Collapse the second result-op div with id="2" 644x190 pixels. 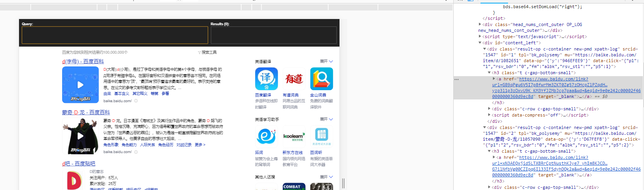tap(485, 127)
